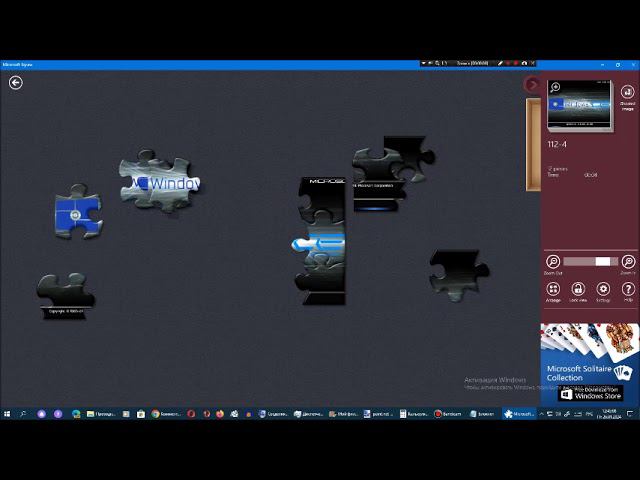Open the Opera taskbar icon
This screenshot has height=480, width=640.
click(191, 414)
